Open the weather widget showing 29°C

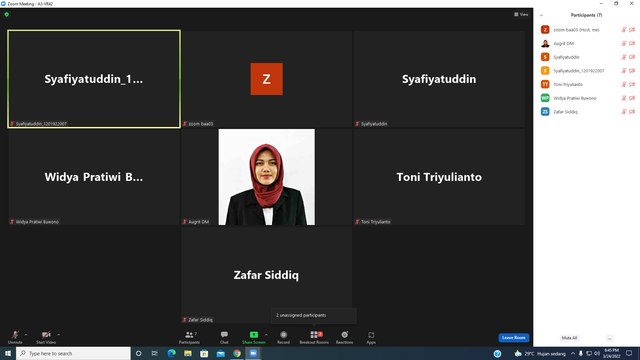tap(540, 353)
